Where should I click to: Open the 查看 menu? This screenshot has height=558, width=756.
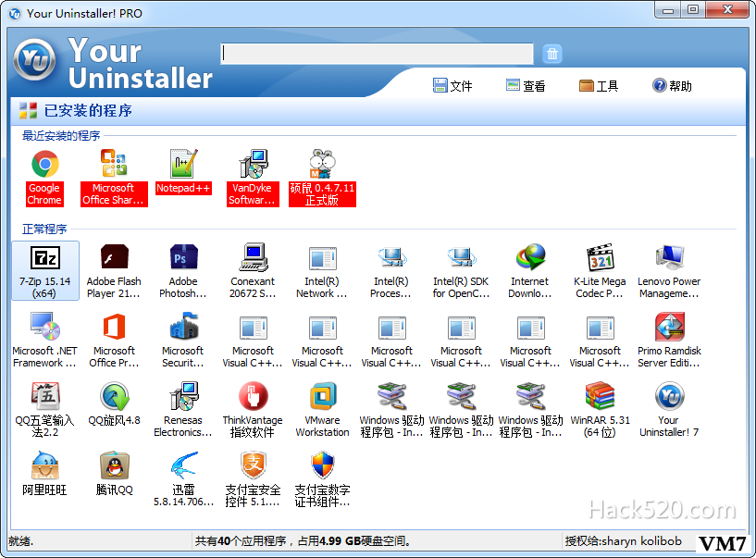tap(526, 86)
